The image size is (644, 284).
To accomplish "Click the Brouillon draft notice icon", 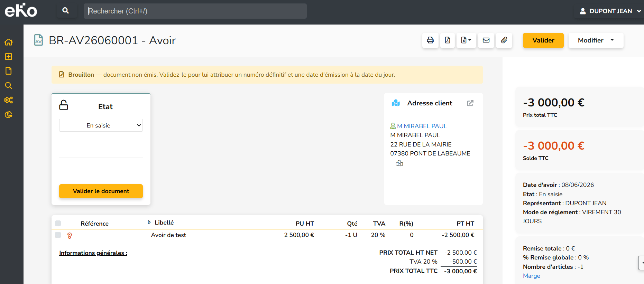I will [62, 75].
